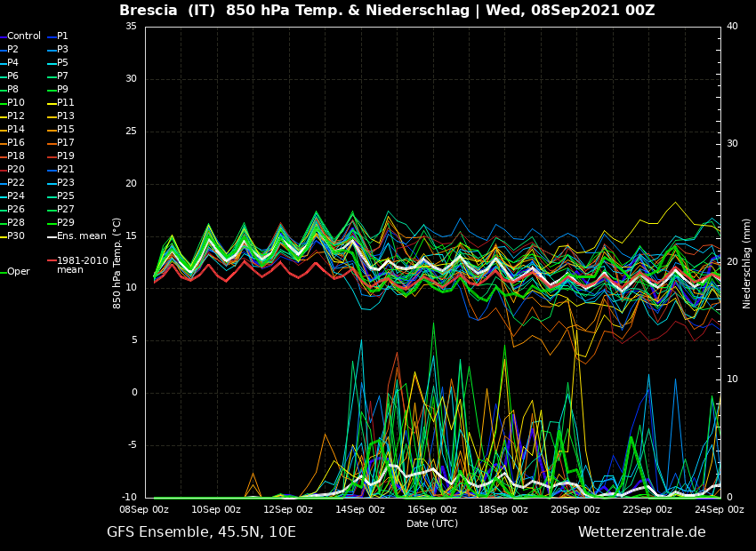Select the P27 legend entry
The height and width of the screenshot is (551, 756).
[60, 209]
